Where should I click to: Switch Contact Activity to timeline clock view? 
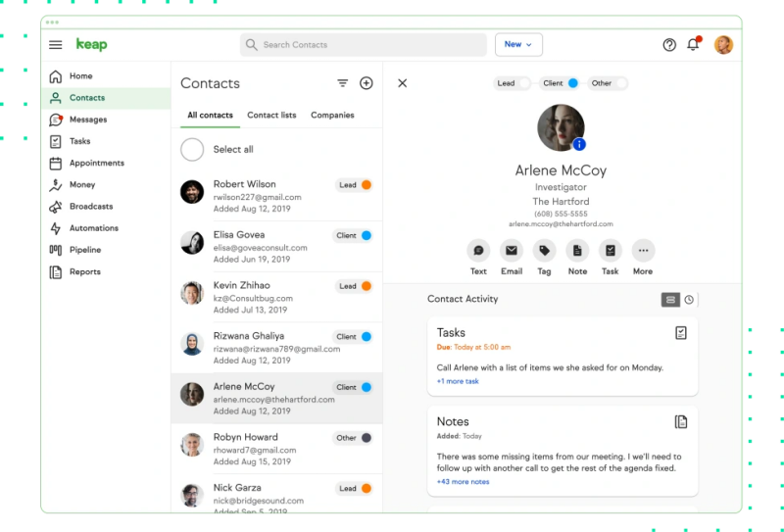click(689, 300)
